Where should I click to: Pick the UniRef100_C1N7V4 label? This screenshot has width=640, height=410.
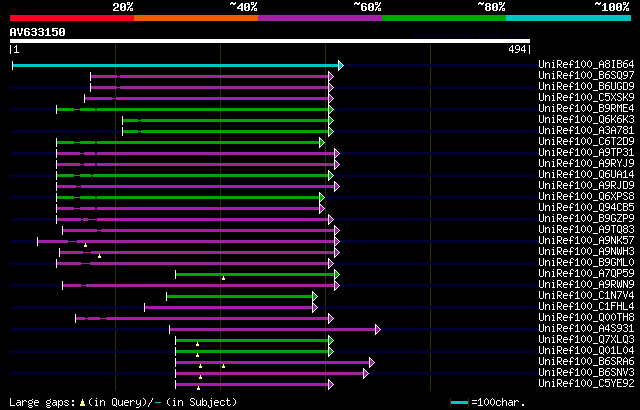click(x=586, y=296)
